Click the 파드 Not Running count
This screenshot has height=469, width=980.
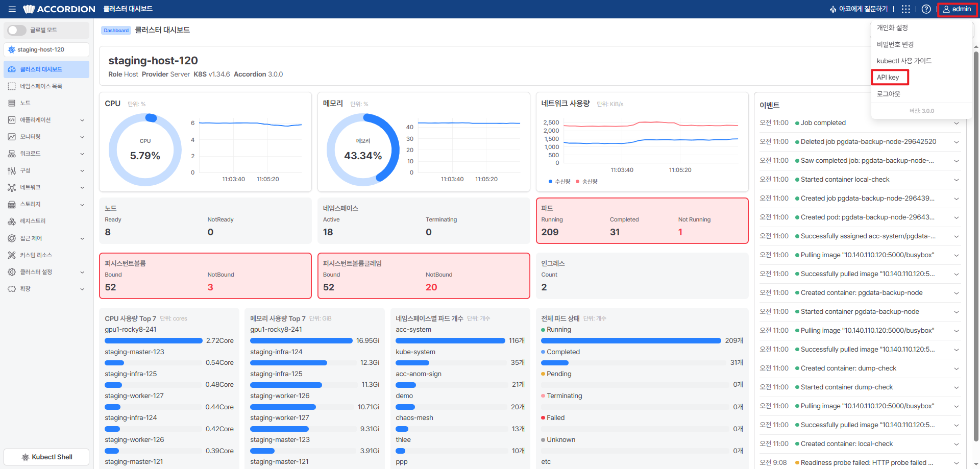pos(680,232)
